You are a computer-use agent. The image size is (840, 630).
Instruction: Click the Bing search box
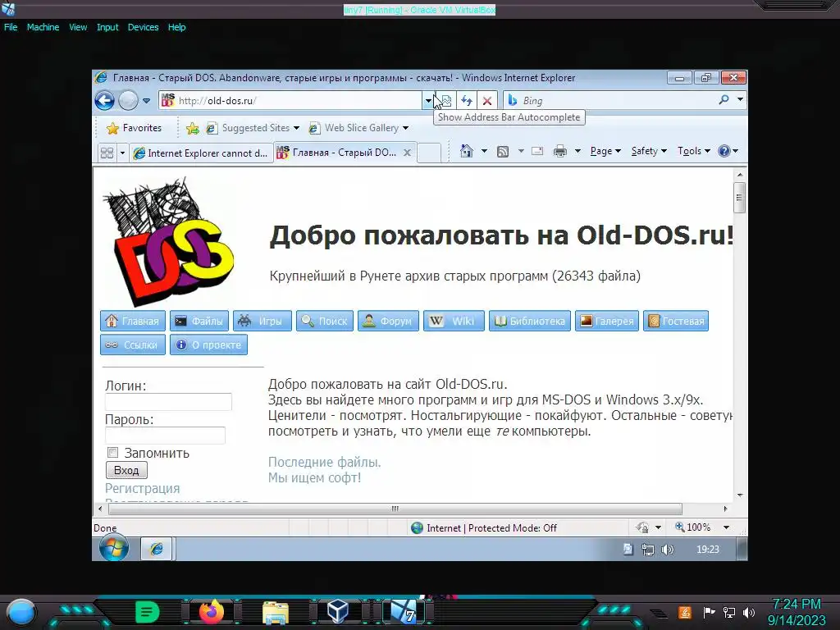click(x=610, y=100)
